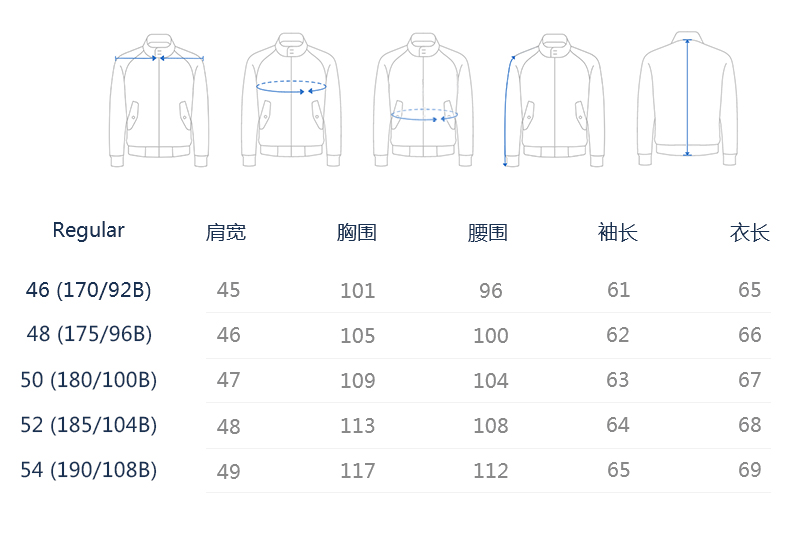Click the garment length back-view diagram
The height and width of the screenshot is (543, 790).
click(687, 99)
